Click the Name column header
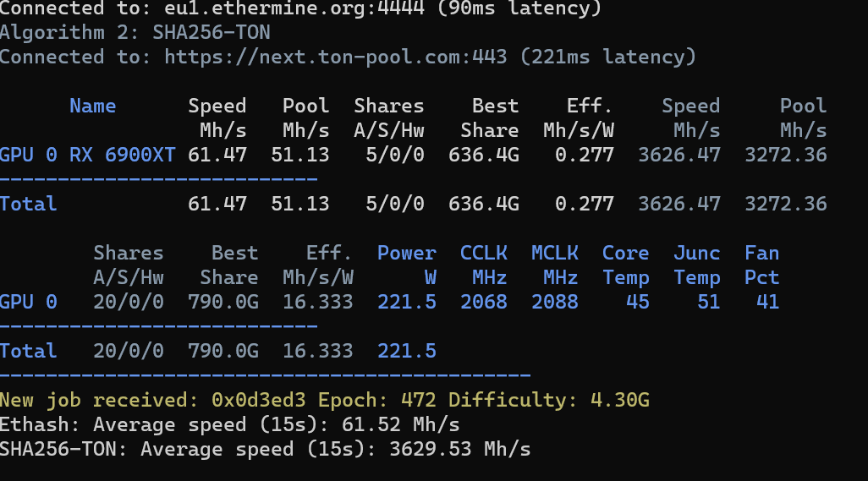Viewport: 868px width, 481px height. coord(92,107)
